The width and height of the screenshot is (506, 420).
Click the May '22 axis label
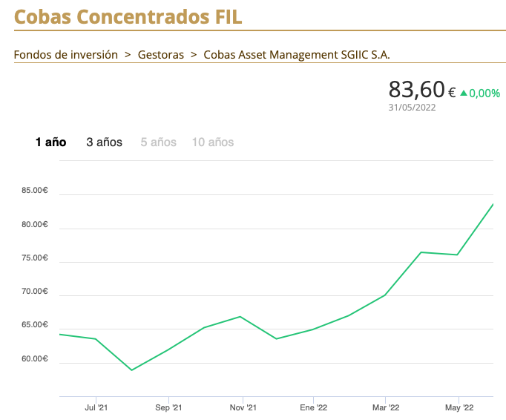pos(459,407)
